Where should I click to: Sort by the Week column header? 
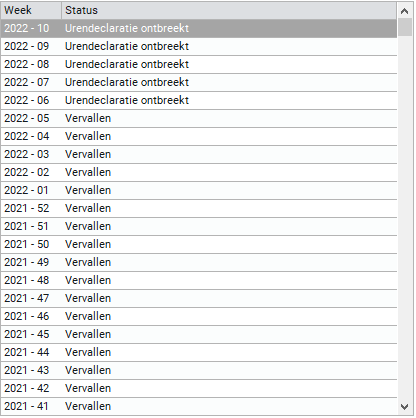[x=31, y=10]
